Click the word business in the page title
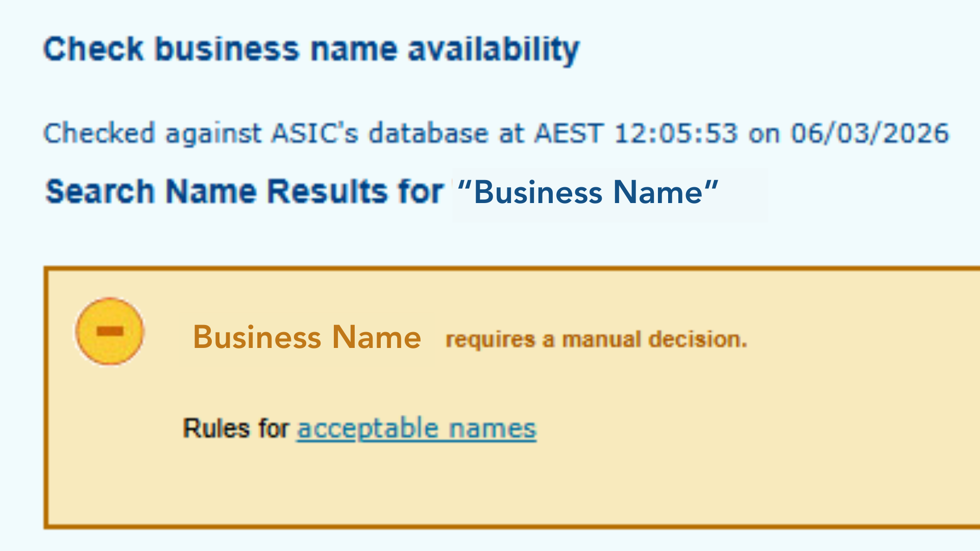The image size is (980, 551). [227, 49]
